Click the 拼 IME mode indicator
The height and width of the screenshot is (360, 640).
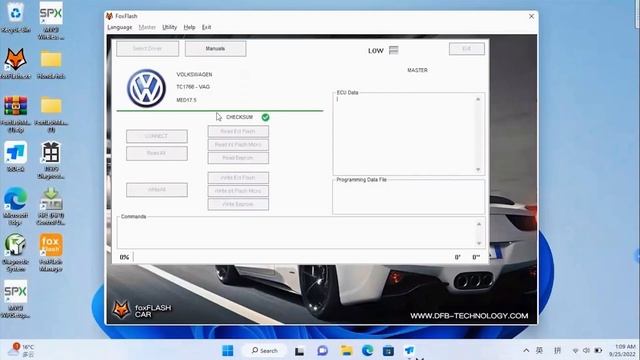click(557, 351)
